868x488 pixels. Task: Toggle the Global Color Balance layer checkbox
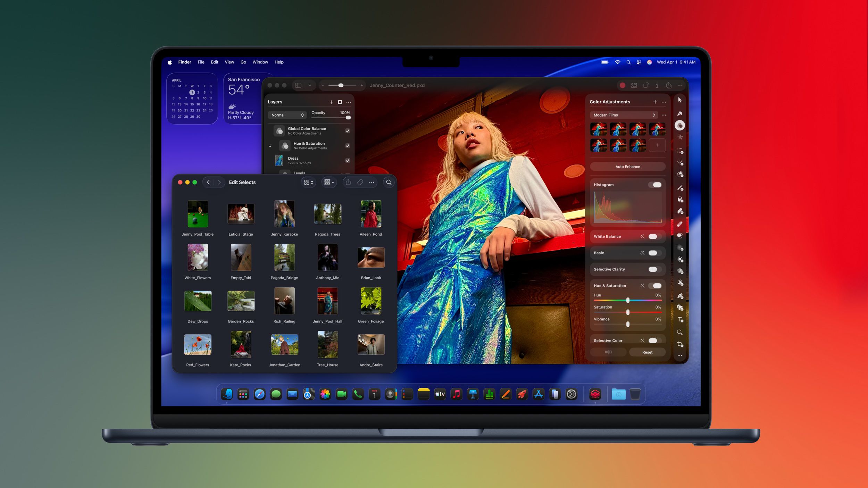click(348, 131)
